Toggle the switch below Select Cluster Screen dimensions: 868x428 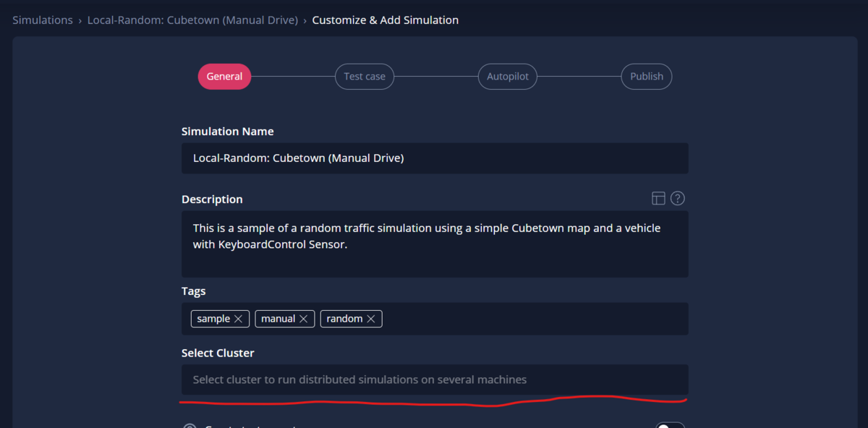670,425
